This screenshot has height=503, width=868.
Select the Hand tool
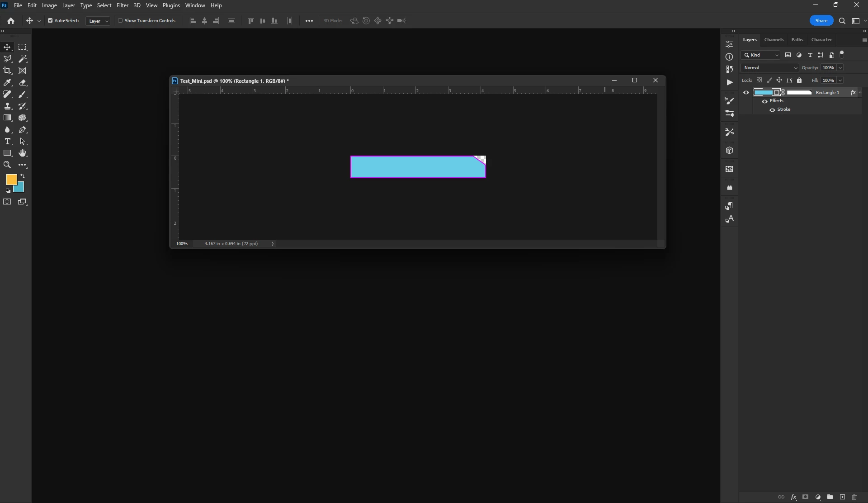click(x=22, y=153)
